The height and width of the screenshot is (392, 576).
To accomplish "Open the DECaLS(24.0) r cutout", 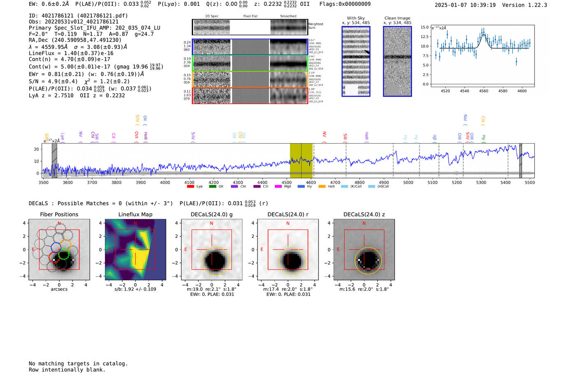I will [288, 250].
